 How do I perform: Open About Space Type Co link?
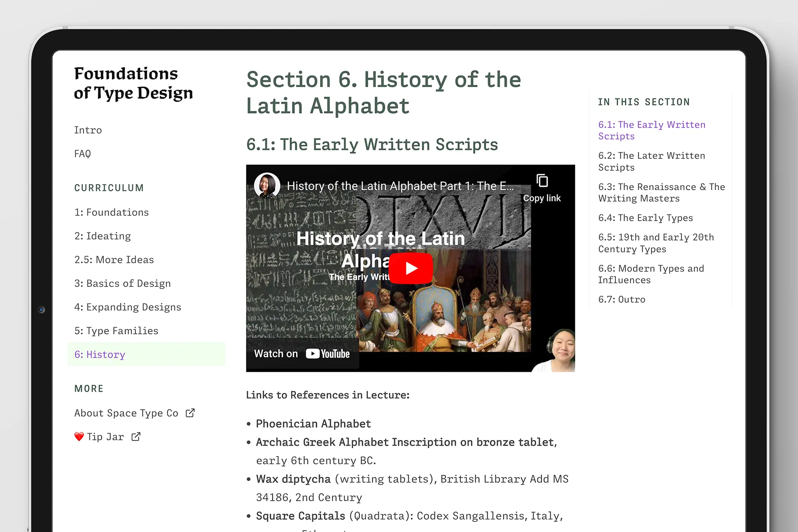(x=126, y=413)
